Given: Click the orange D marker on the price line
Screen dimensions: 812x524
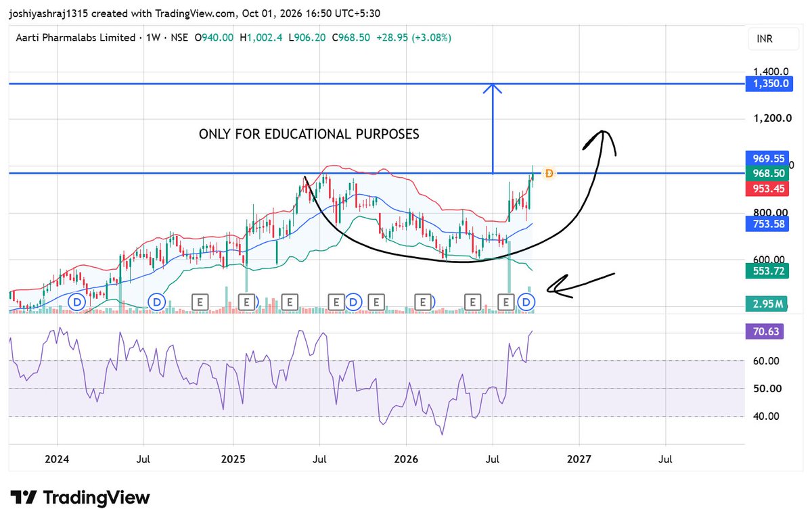Looking at the screenshot, I should 549,174.
